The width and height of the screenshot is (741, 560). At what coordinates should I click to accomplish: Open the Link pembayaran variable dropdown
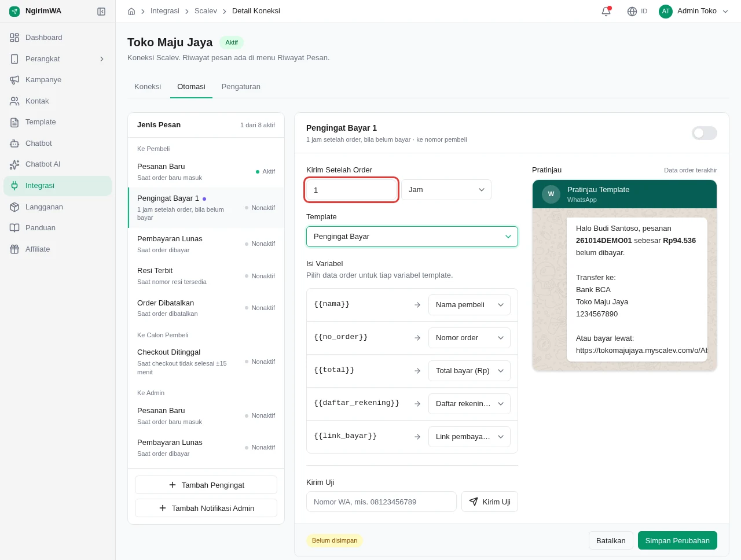click(469, 437)
